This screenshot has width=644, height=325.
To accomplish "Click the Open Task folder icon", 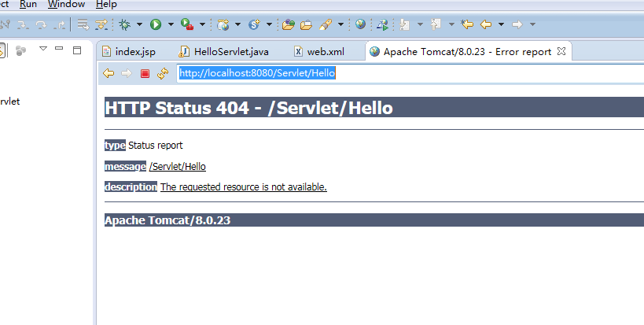I will [x=306, y=25].
